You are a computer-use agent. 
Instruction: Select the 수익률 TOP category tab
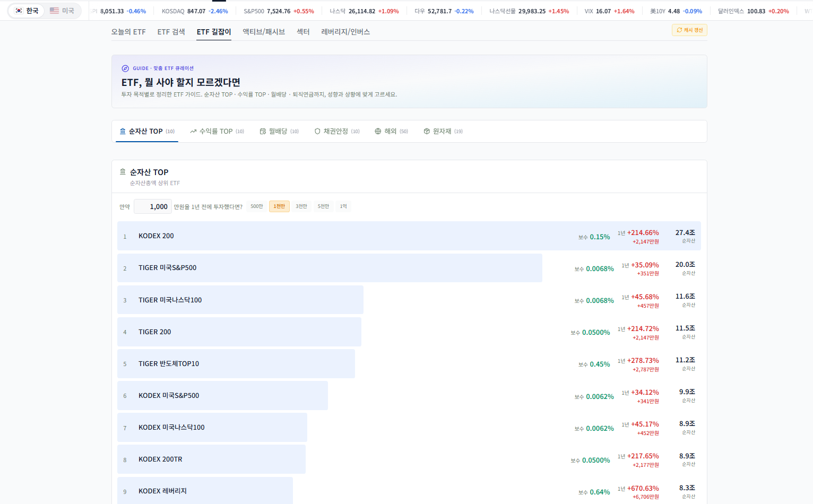coord(217,131)
